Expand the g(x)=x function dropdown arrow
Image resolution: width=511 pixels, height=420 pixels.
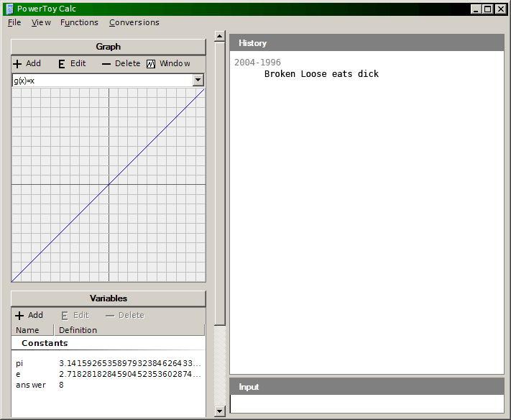(198, 81)
